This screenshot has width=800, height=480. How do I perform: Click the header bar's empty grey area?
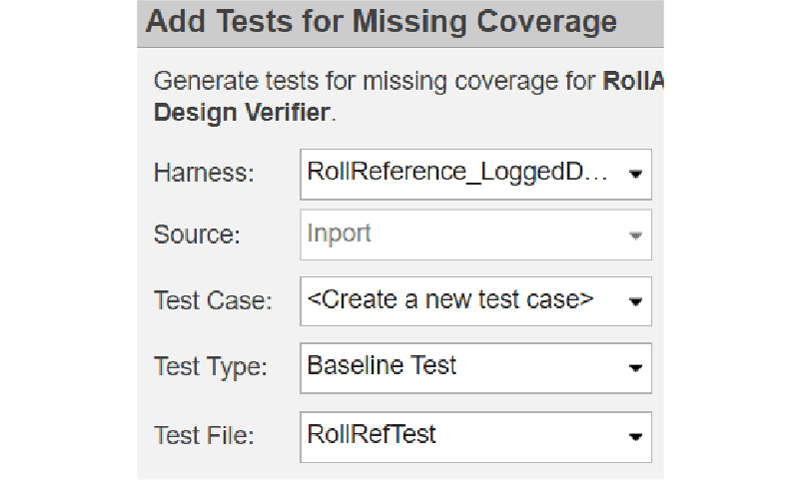[640, 23]
